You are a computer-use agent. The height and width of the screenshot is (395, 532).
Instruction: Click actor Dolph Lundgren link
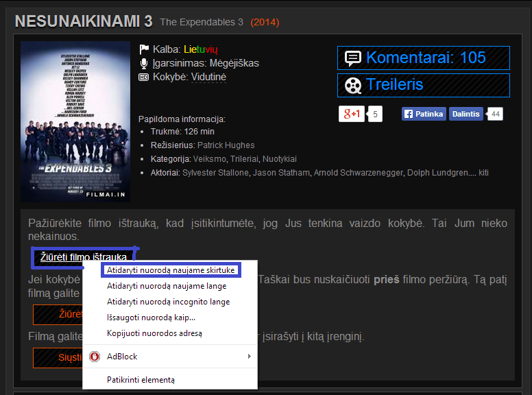click(x=437, y=173)
